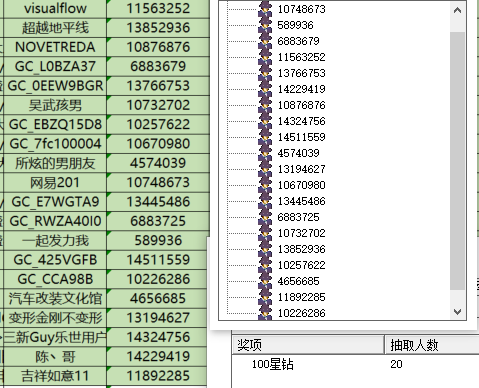Click the avatar icon beside 10226286 in list

265,313
